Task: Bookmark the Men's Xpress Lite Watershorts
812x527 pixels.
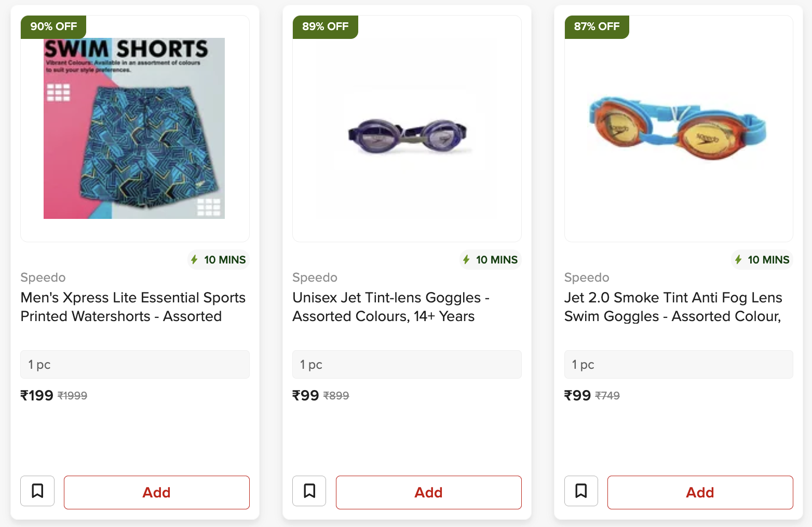Action: point(37,491)
